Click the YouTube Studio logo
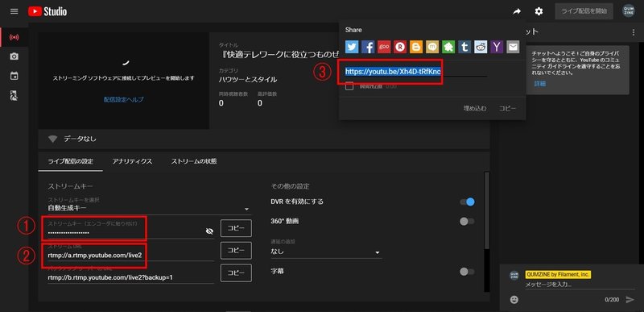 [x=47, y=11]
